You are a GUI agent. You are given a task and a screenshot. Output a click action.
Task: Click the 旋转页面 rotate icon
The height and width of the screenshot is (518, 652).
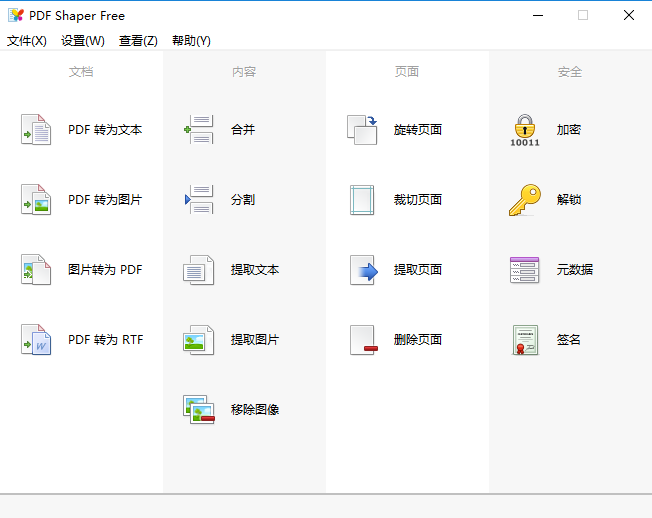(362, 130)
